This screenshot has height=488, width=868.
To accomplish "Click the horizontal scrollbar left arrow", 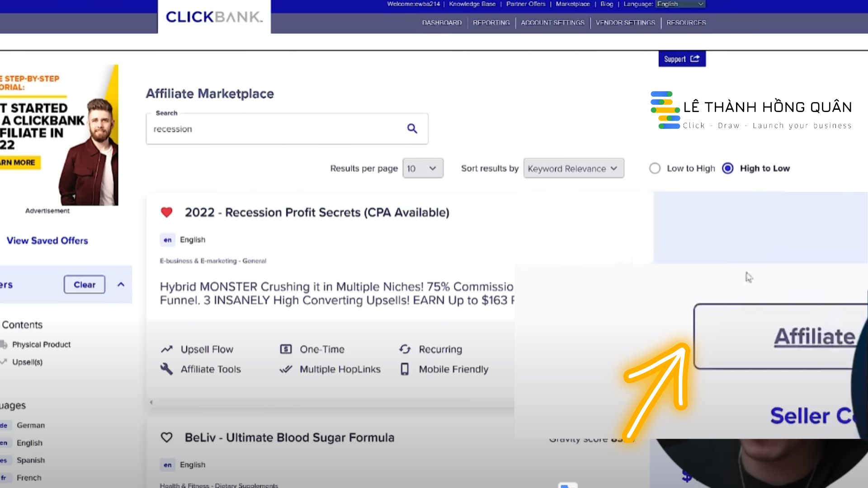I will (x=151, y=402).
